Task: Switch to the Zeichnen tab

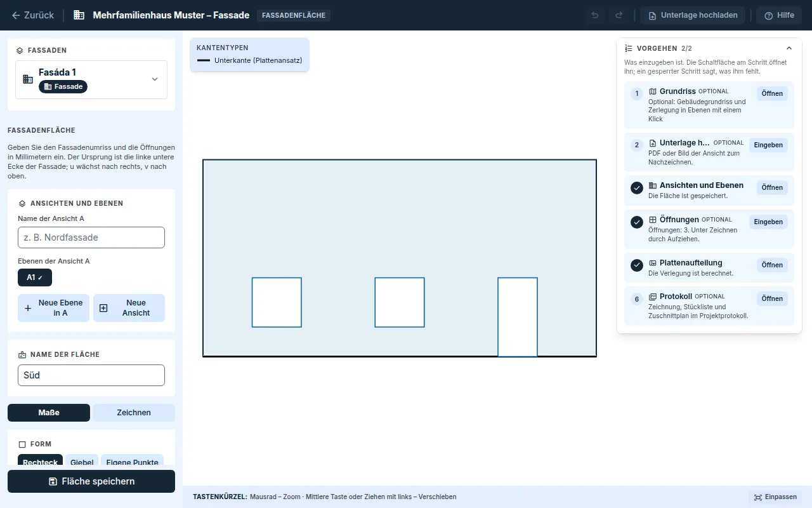Action: point(134,413)
